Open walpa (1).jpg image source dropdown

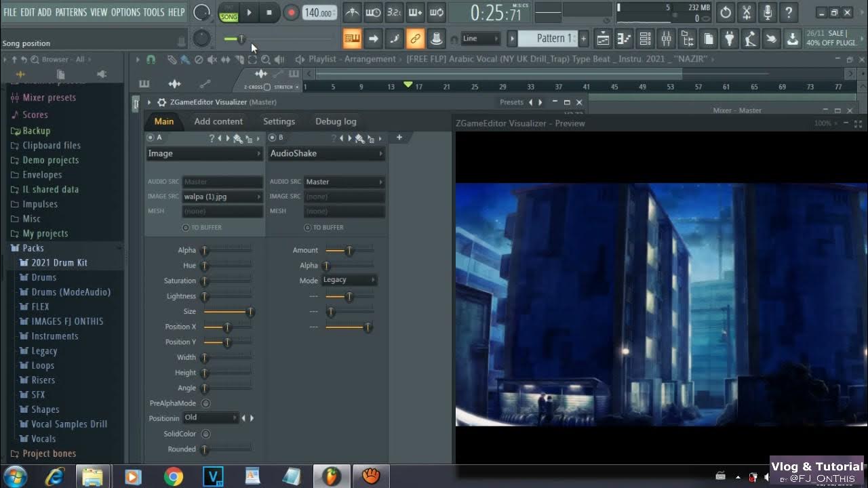(222, 197)
